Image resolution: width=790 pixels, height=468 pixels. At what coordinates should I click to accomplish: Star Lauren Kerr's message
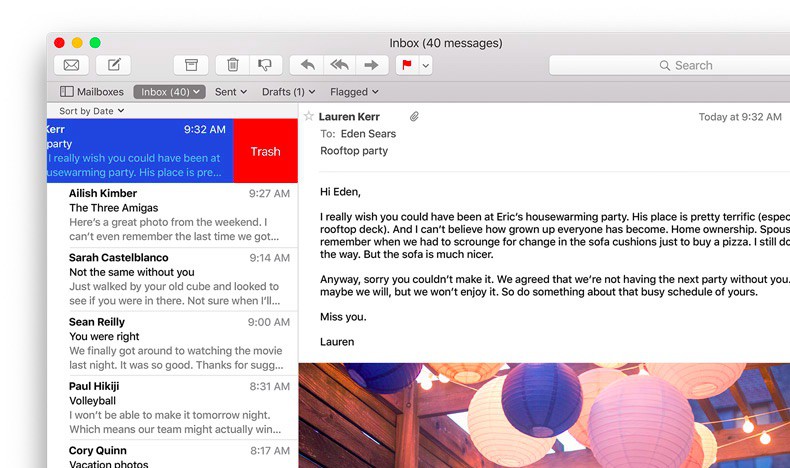tap(309, 117)
